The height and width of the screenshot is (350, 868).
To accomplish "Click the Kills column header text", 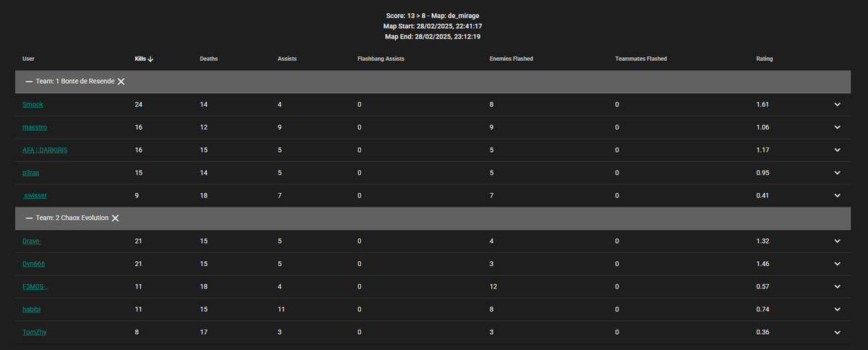I will coord(140,59).
